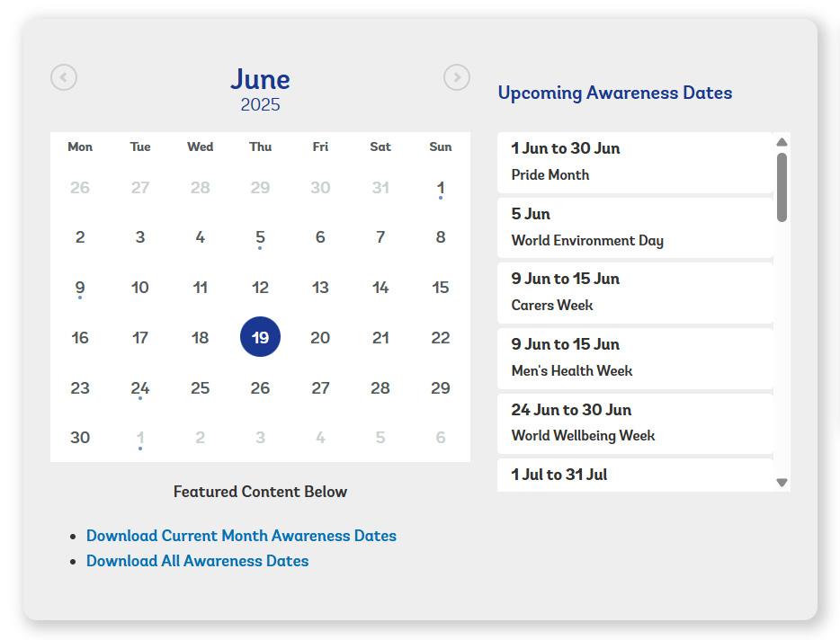This screenshot has width=840, height=640.
Task: Open the World Wellbeing Week entry
Action: tap(635, 423)
